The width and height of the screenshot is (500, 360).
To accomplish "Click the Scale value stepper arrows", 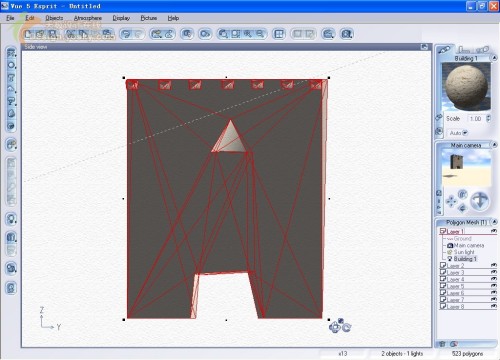I will coord(488,118).
